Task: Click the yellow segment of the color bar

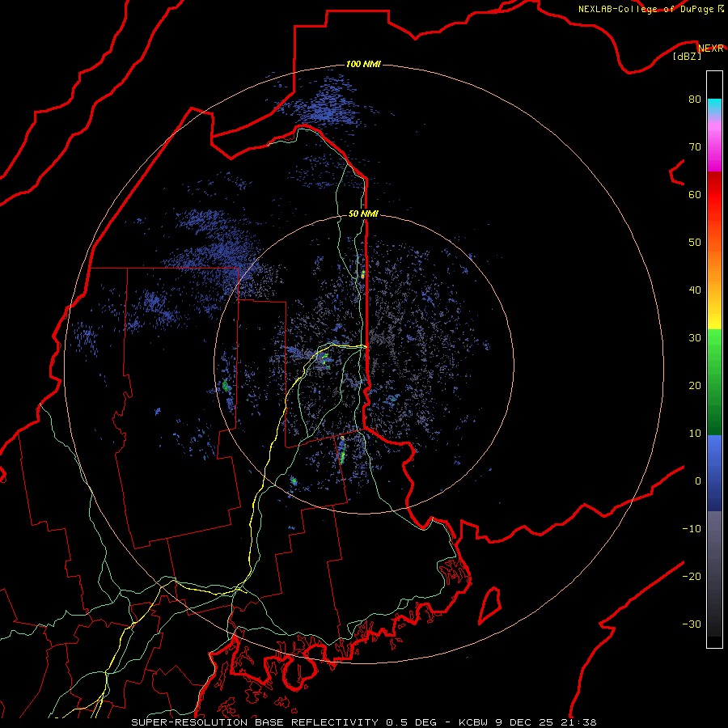Action: (x=714, y=320)
